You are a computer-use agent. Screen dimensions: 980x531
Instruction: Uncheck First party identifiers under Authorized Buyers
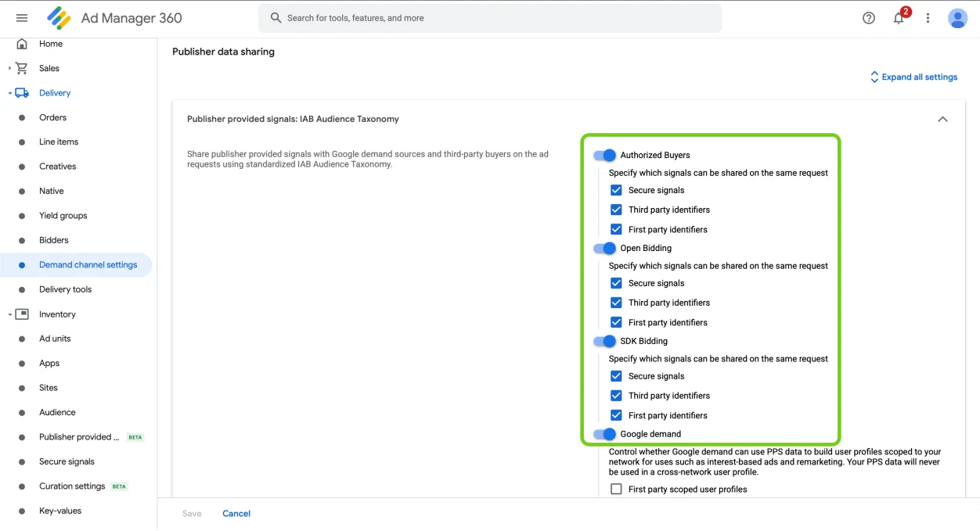tap(616, 230)
